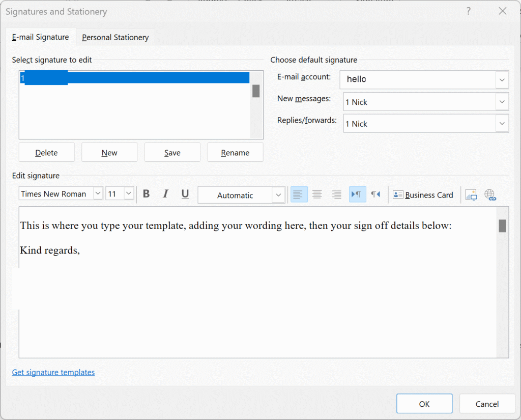Underline the selected signature text
The height and width of the screenshot is (420, 521).
coord(185,194)
